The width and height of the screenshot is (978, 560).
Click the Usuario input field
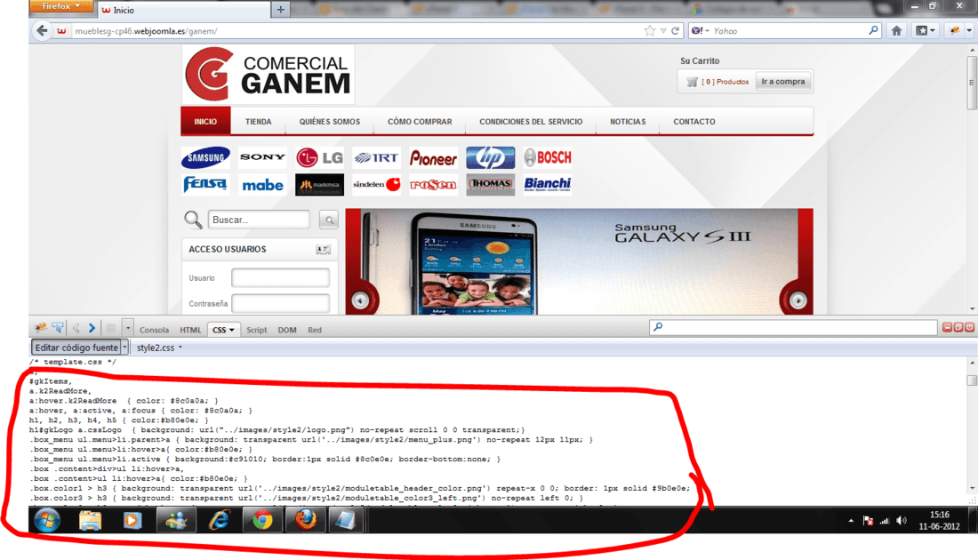tap(281, 277)
